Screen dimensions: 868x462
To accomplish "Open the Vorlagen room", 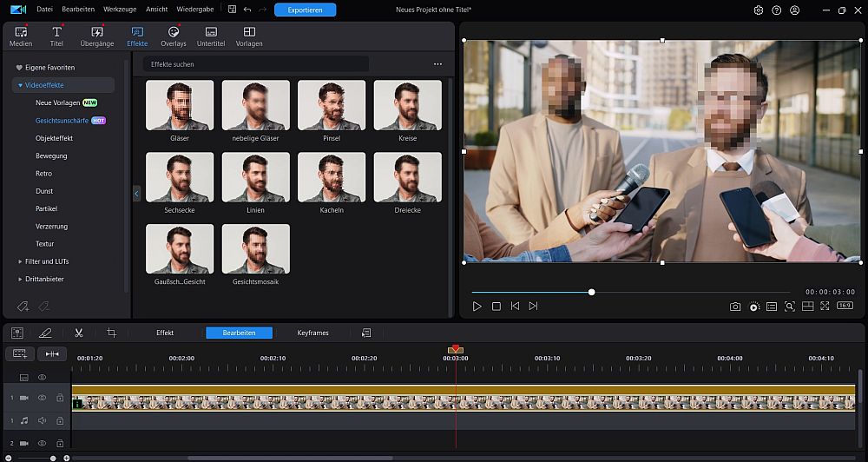I will pyautogui.click(x=249, y=36).
